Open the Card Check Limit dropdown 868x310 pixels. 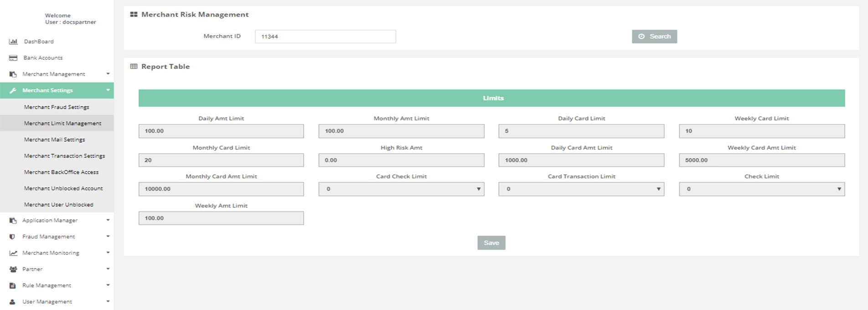[401, 189]
